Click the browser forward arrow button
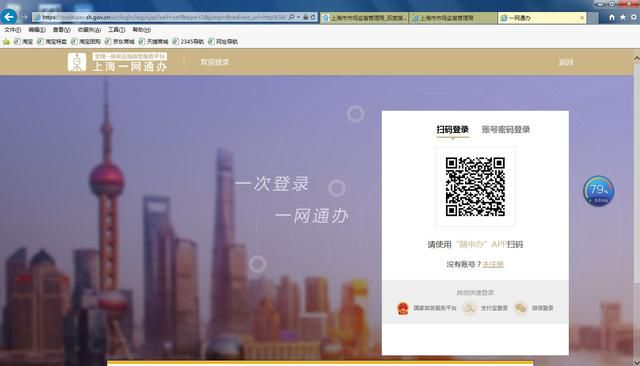 pos(24,17)
